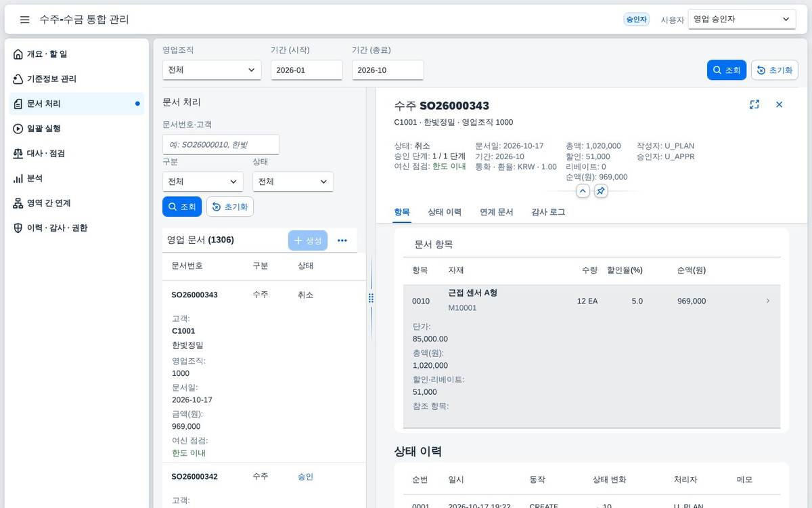Viewport: 812px width, 508px height.
Task: Go to 분석 in sidebar
Action: [x=76, y=178]
